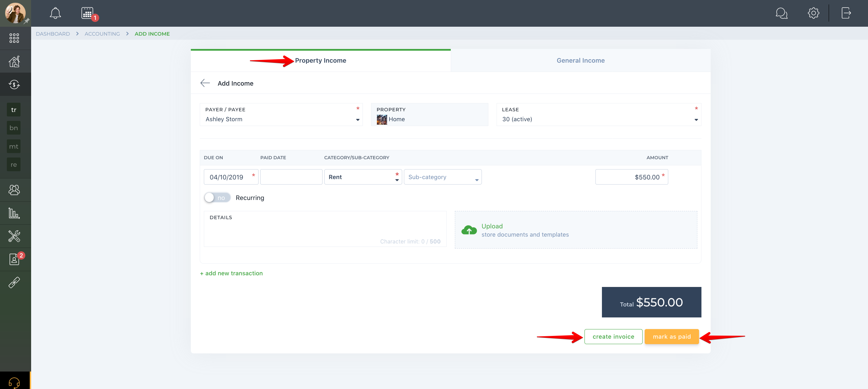868x389 pixels.
Task: Open the notifications bell
Action: pos(55,13)
